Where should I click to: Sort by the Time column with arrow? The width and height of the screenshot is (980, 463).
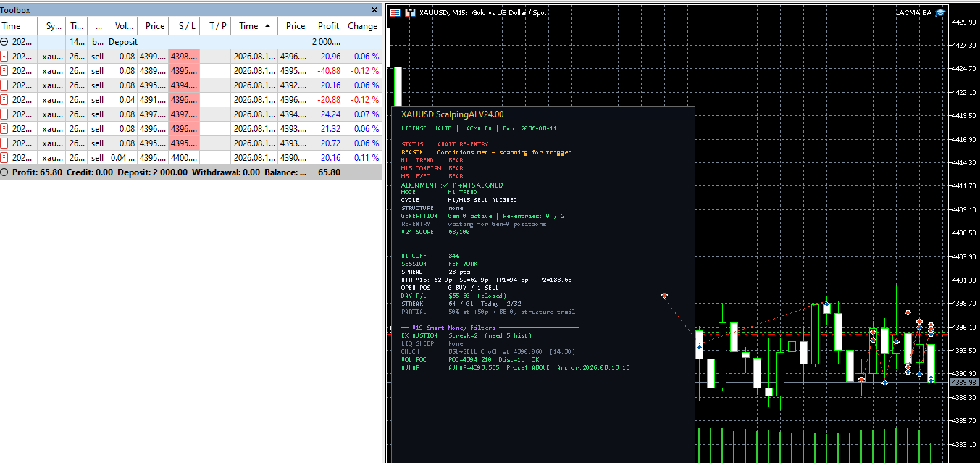255,26
